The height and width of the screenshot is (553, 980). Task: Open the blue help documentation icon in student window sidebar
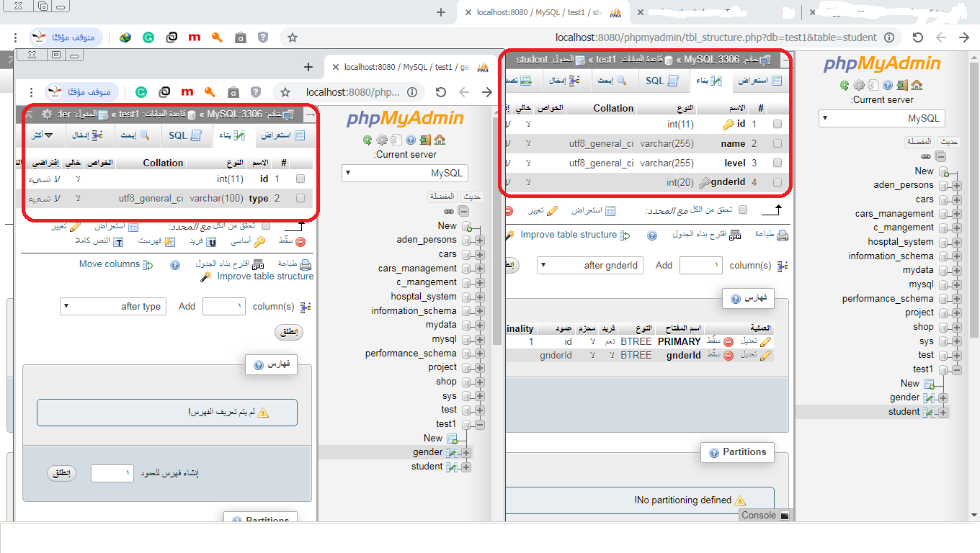[888, 85]
